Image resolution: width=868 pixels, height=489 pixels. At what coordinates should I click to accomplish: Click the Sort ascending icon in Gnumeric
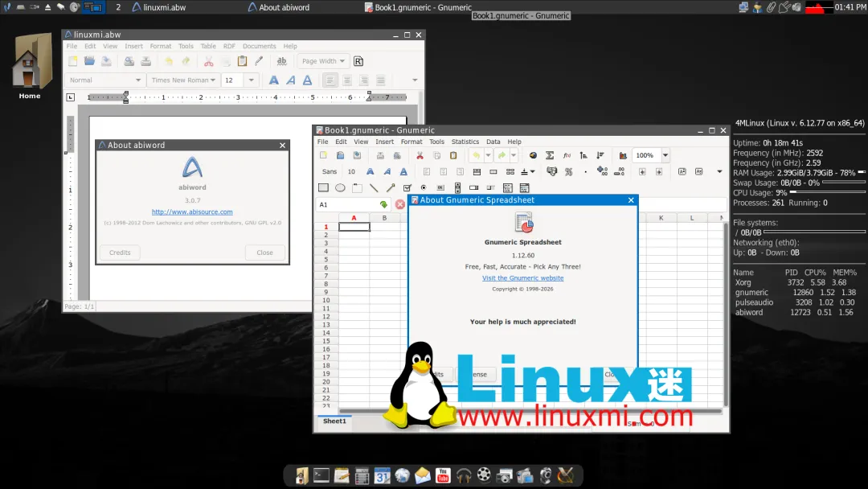tap(583, 155)
